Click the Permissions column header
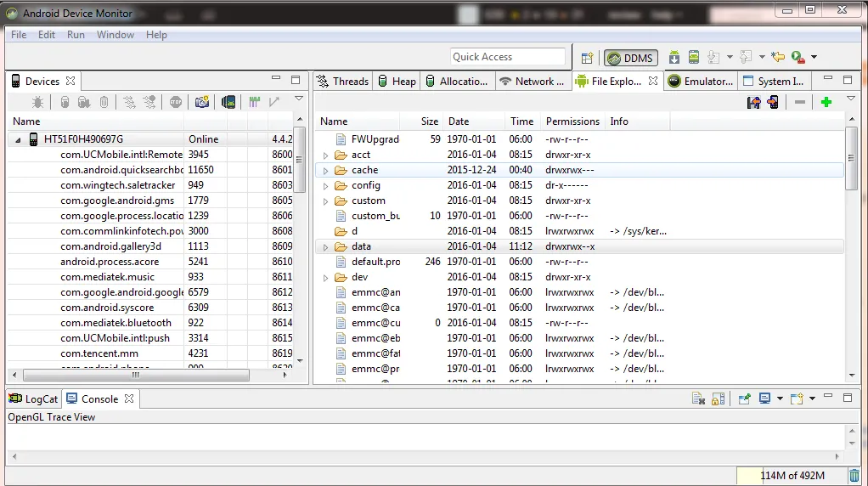868x486 pixels. 572,121
